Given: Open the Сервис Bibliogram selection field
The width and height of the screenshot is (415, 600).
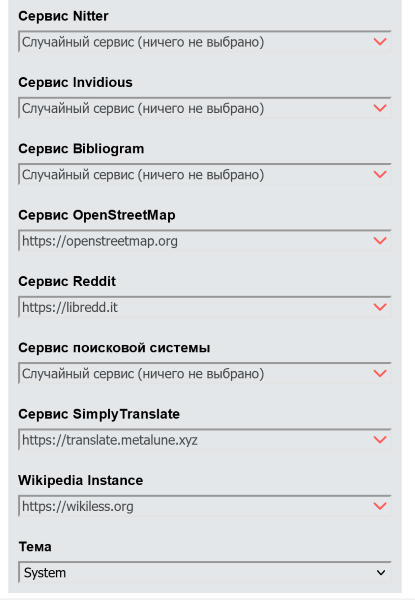Looking at the screenshot, I should pos(205,174).
